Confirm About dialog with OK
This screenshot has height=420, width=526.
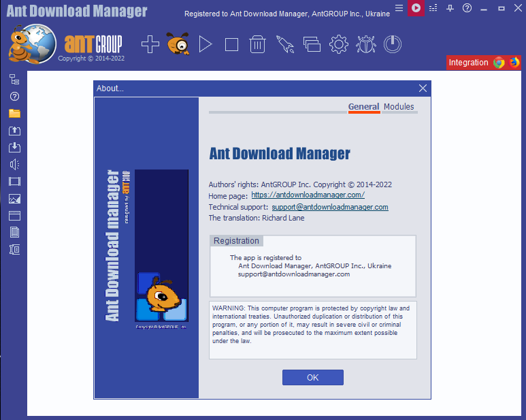312,377
